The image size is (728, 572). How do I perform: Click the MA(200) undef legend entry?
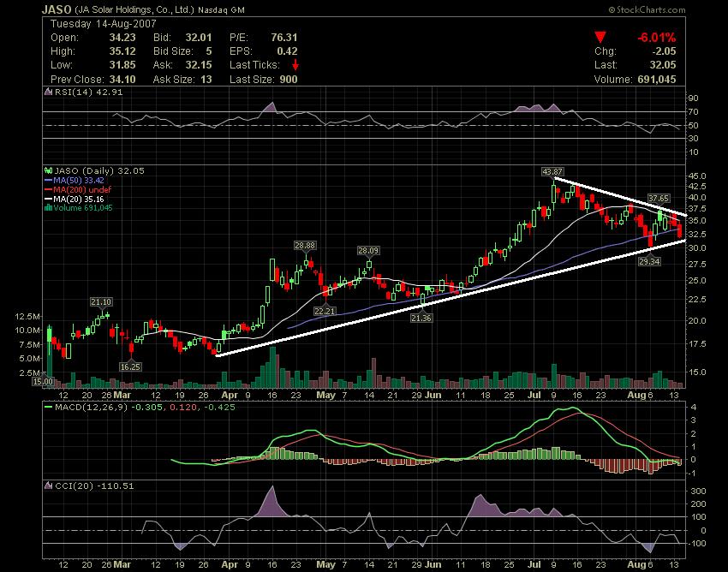pos(81,189)
